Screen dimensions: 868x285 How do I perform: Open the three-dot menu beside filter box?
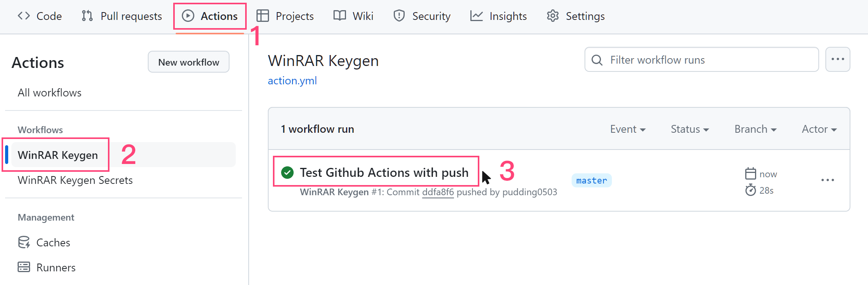[838, 59]
